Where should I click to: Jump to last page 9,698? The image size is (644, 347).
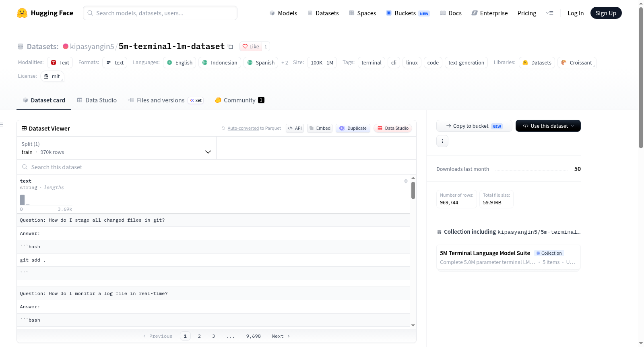254,336
